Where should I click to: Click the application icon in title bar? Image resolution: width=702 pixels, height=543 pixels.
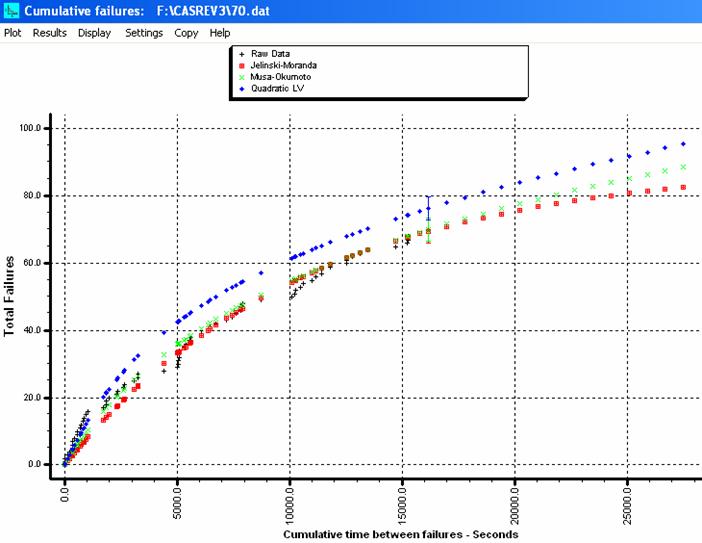click(x=10, y=10)
